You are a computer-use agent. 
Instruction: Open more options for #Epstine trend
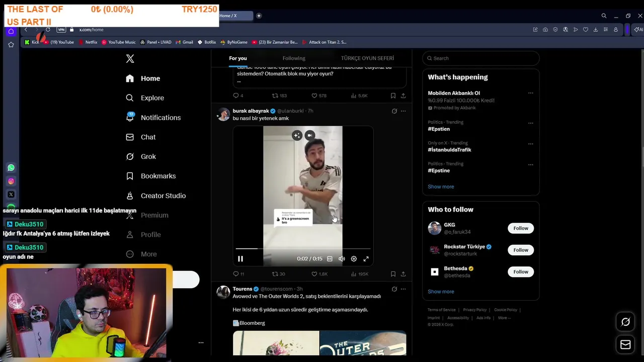pos(530,164)
